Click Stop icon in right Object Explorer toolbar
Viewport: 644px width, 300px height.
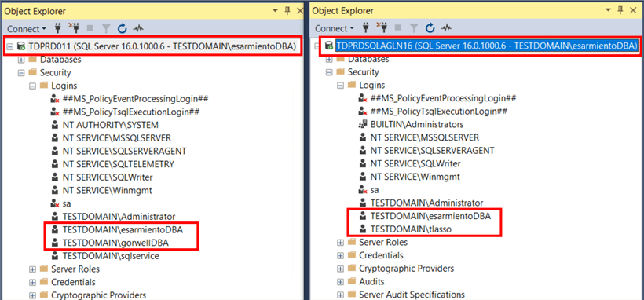point(398,28)
